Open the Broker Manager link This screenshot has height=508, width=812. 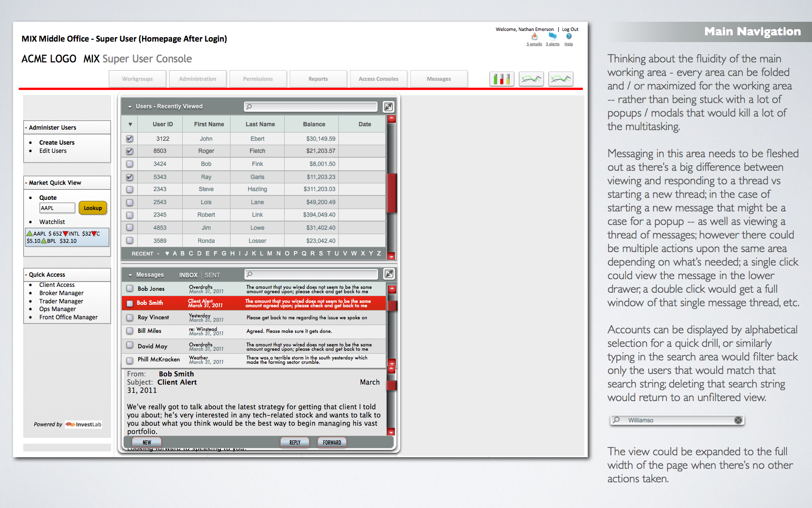coord(61,293)
